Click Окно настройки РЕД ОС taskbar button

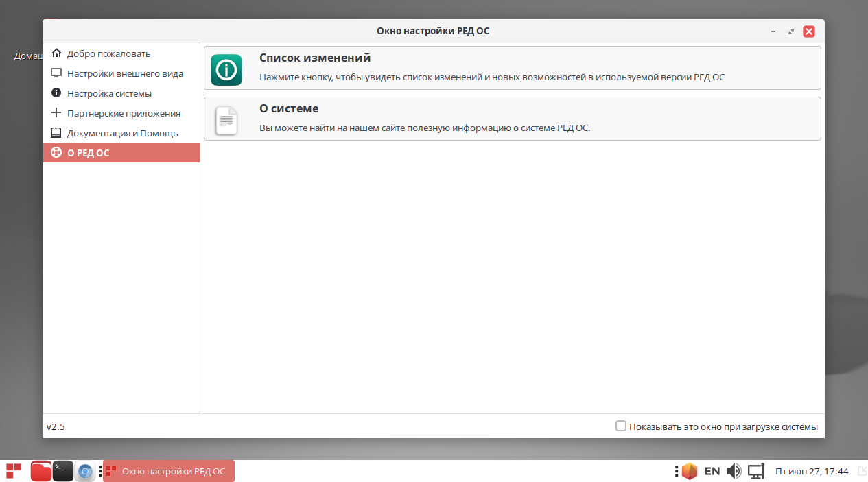pyautogui.click(x=169, y=471)
